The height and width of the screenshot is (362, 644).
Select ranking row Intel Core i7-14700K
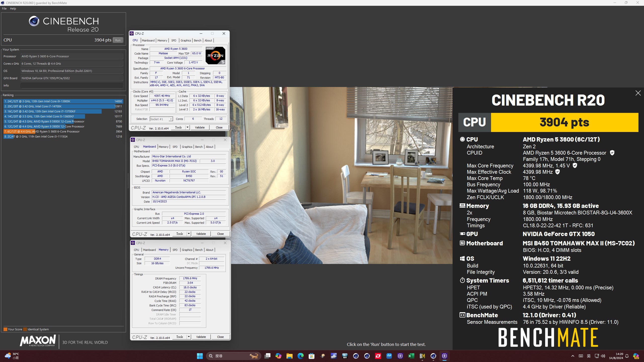coord(63,106)
